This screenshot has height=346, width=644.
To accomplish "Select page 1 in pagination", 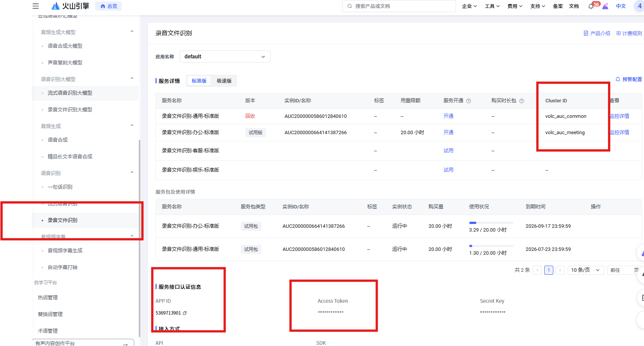I will [x=549, y=270].
